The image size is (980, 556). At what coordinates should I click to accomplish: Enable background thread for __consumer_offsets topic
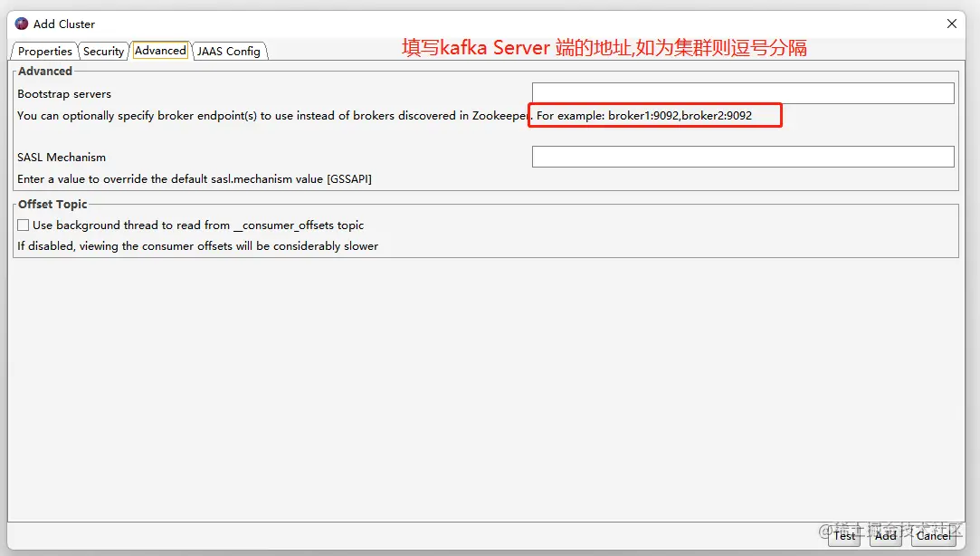(24, 225)
